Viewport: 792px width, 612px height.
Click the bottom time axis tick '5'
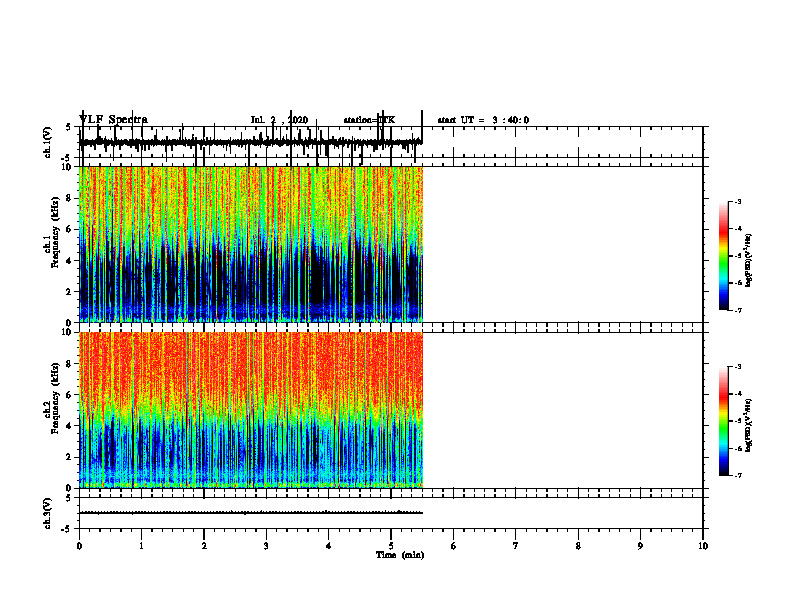point(391,545)
